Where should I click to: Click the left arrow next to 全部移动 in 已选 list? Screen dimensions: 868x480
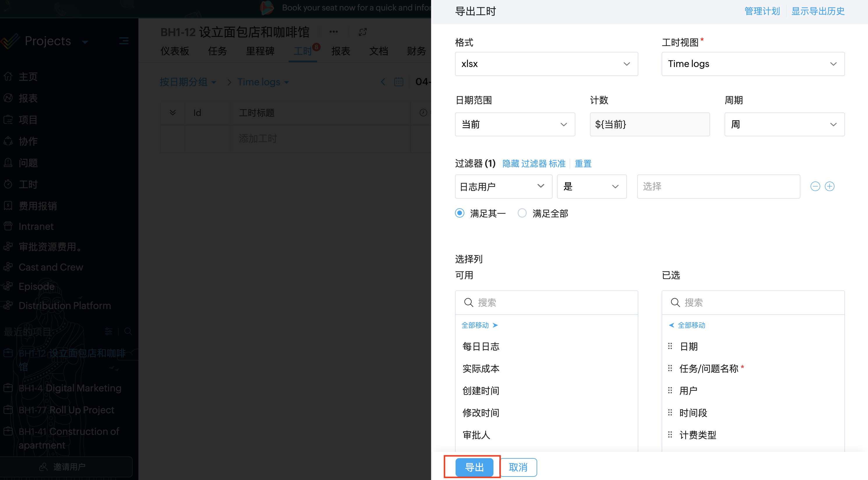click(671, 325)
